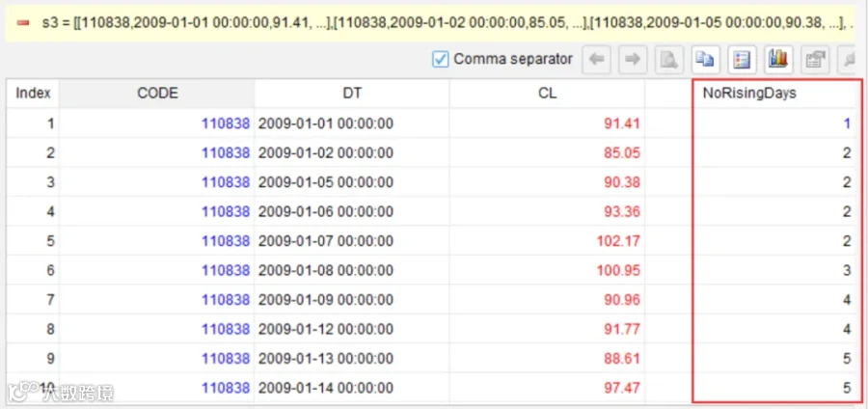The width and height of the screenshot is (868, 409).
Task: Click the copy data toolbar icon
Action: pyautogui.click(x=705, y=60)
